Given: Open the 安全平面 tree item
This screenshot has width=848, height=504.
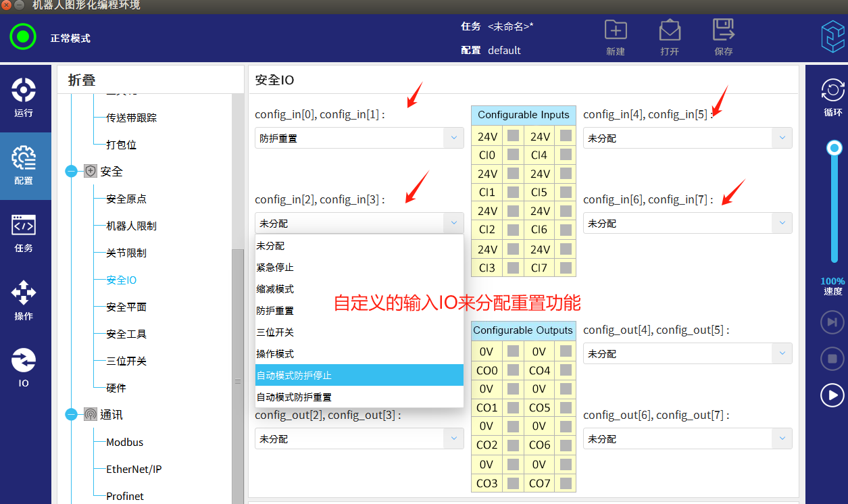Looking at the screenshot, I should point(126,307).
